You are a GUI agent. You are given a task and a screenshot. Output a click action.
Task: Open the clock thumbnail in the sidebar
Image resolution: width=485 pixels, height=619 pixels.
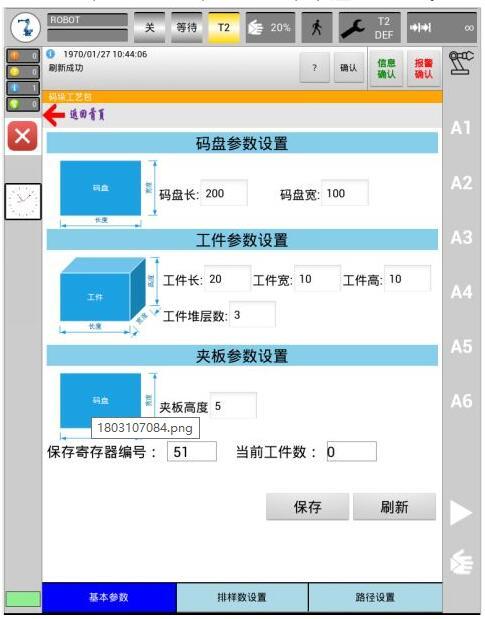(x=23, y=201)
